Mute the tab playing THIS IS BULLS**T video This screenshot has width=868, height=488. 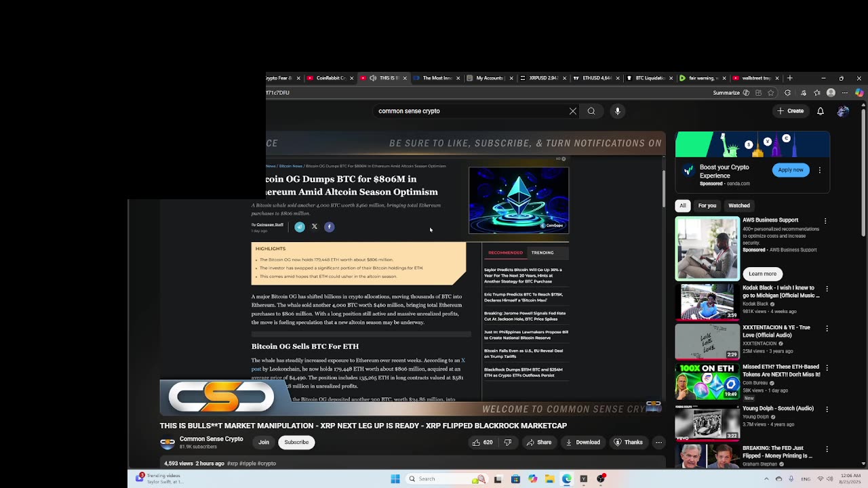pos(372,78)
